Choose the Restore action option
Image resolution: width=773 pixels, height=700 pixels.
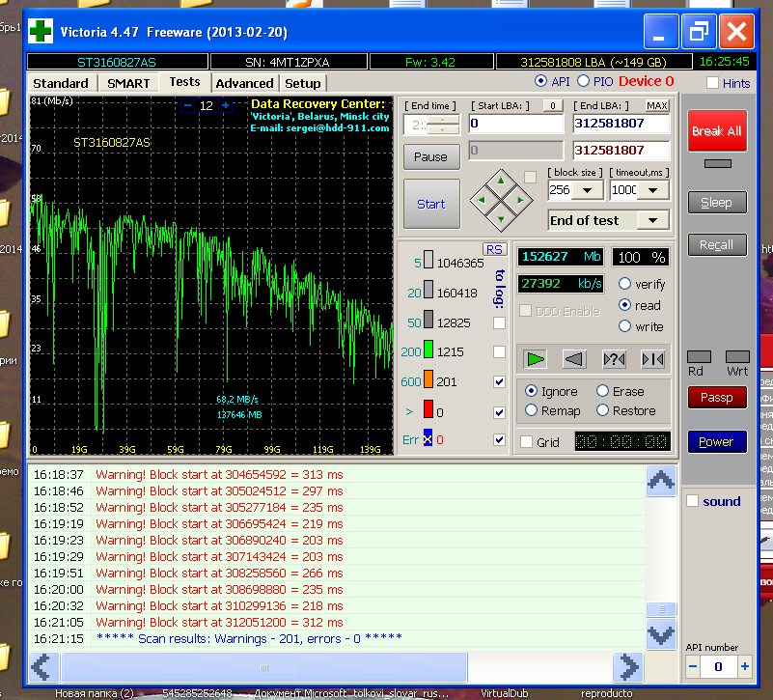(602, 410)
